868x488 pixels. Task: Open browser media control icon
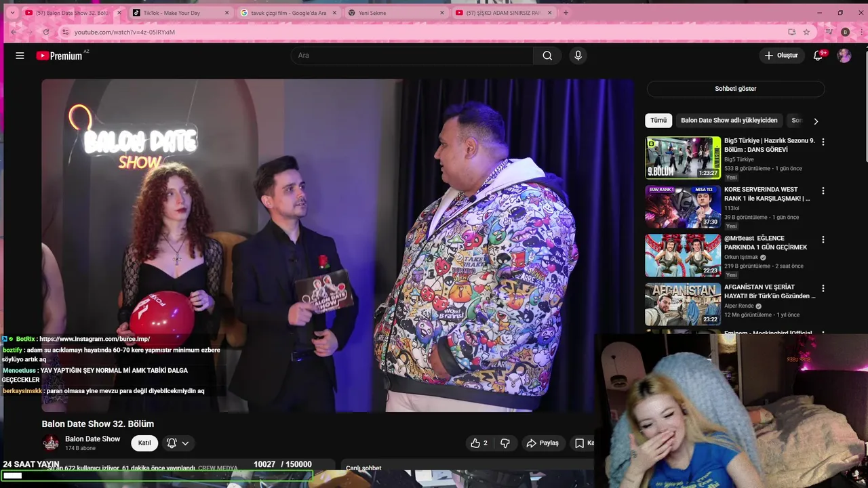[829, 32]
